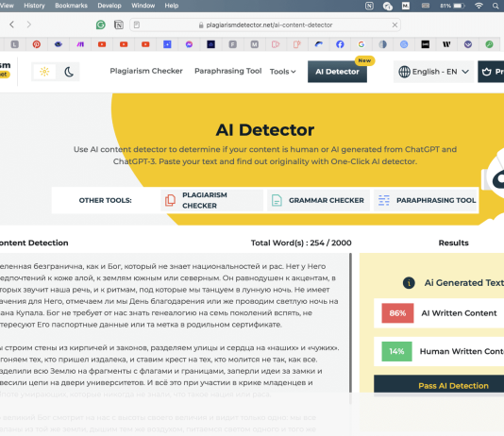
Task: Open the gray M bookmark icon
Action: coord(255,44)
